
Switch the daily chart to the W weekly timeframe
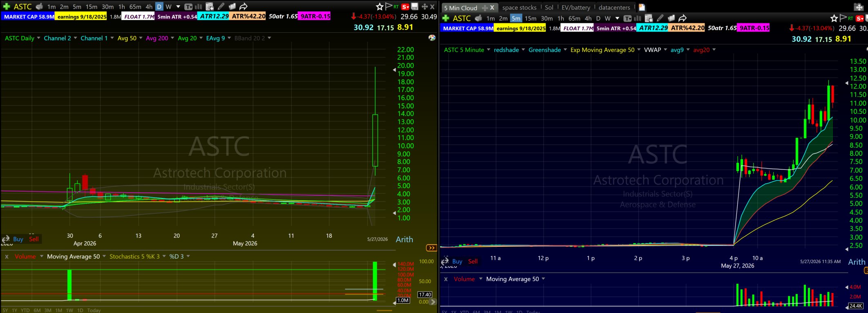click(168, 7)
